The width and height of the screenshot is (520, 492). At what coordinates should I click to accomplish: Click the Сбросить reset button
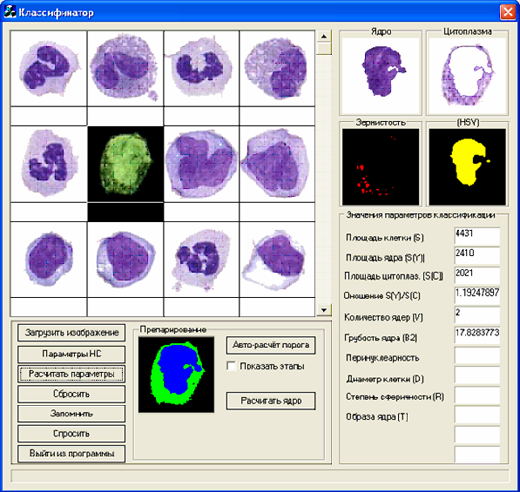71,394
